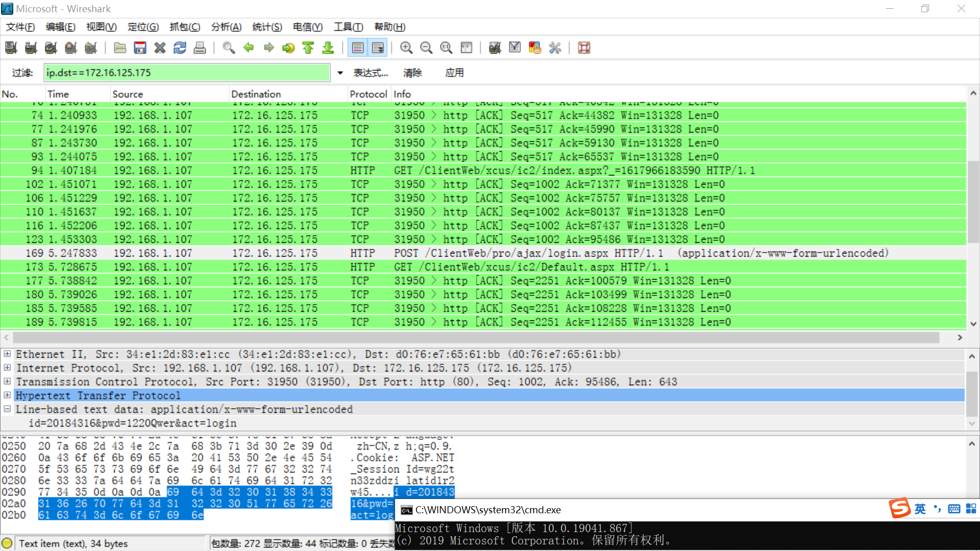Click the save capture file icon
The image size is (980, 551).
click(x=140, y=48)
